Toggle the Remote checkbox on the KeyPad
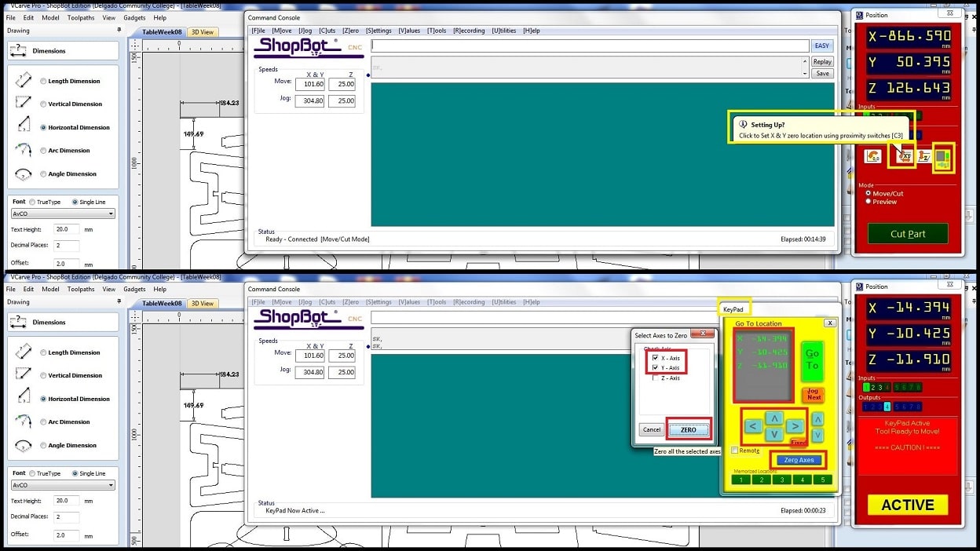Viewport: 980px width, 551px height. point(734,451)
